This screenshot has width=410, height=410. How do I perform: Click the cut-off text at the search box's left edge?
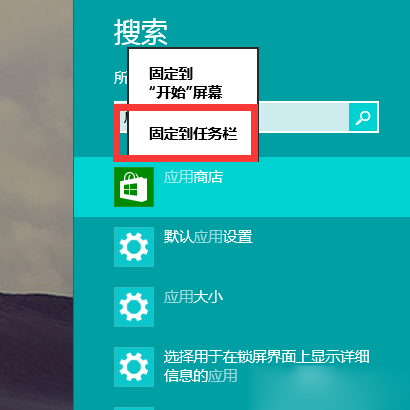click(125, 118)
